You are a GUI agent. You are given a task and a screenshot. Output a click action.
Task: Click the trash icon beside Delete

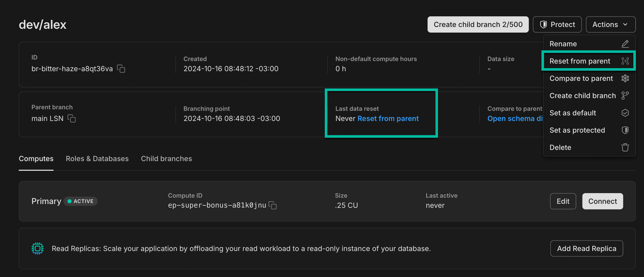pos(625,147)
